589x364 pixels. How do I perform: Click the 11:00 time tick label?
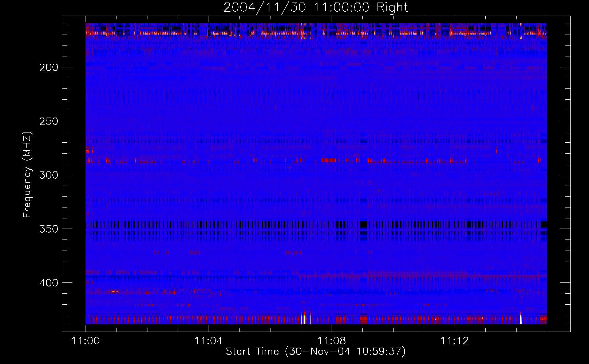(x=86, y=341)
